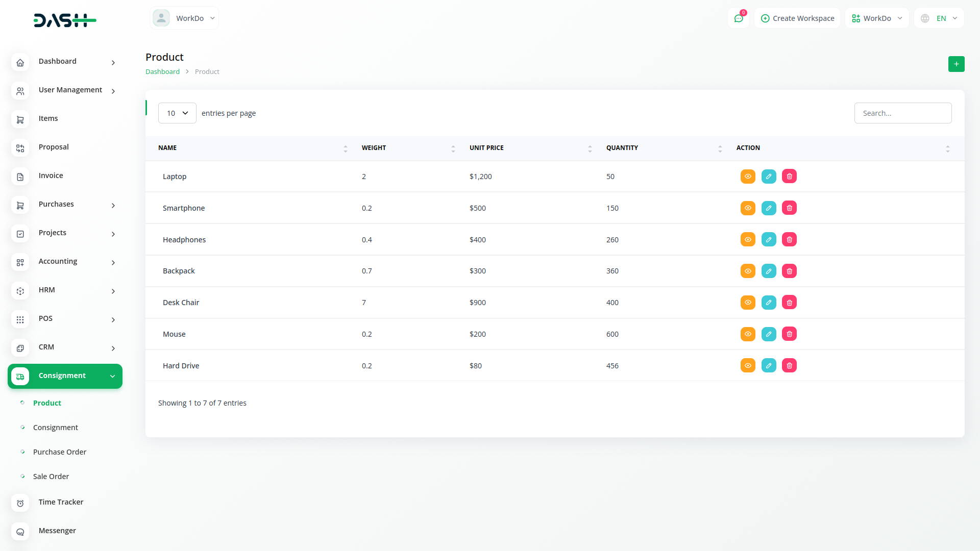Click the Create Workspace button
980x551 pixels.
click(x=797, y=18)
